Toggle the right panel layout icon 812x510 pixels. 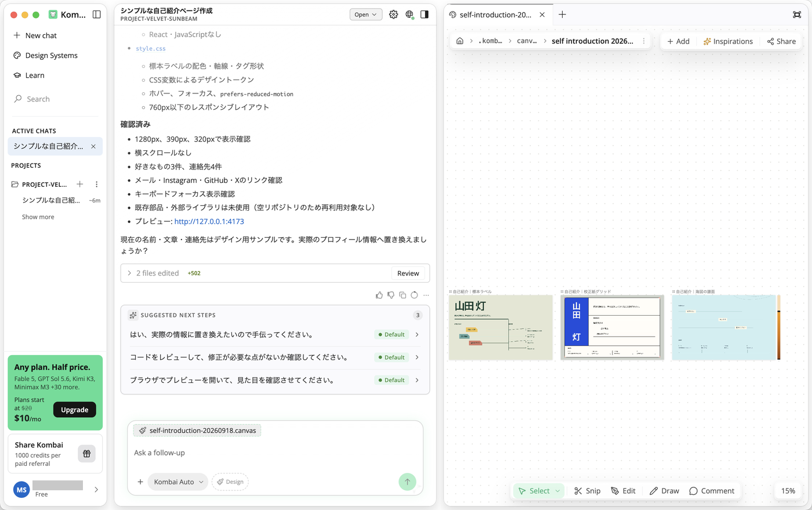coord(425,15)
